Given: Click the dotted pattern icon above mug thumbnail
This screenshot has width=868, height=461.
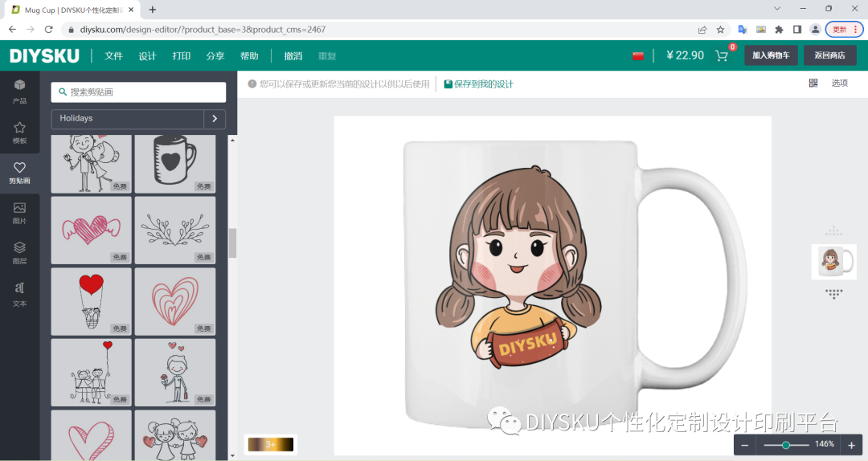Looking at the screenshot, I should pyautogui.click(x=833, y=231).
